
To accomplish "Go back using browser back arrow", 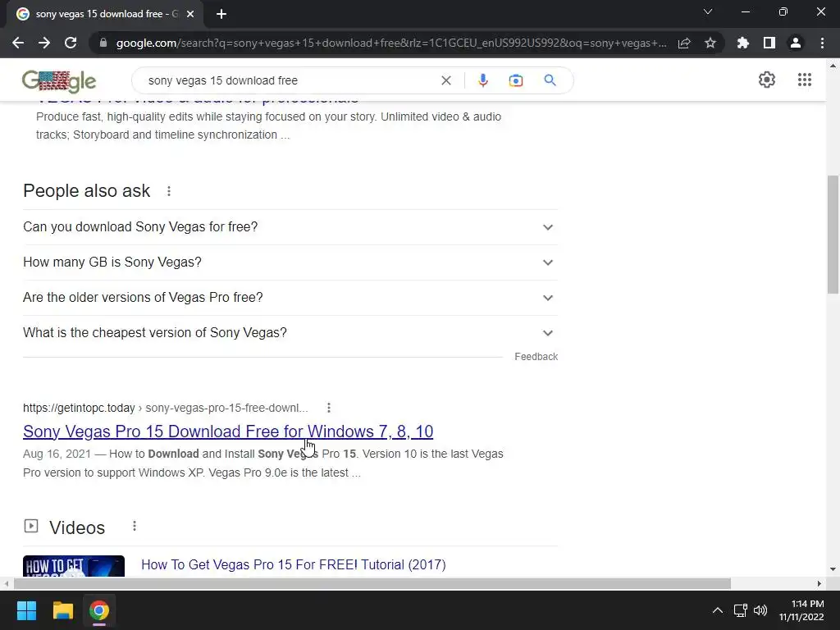I will 18,43.
